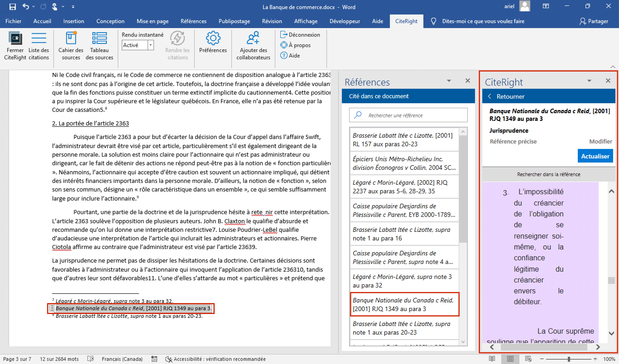Open the Développeur tab
Screen dimensions: 619x364
[345, 21]
